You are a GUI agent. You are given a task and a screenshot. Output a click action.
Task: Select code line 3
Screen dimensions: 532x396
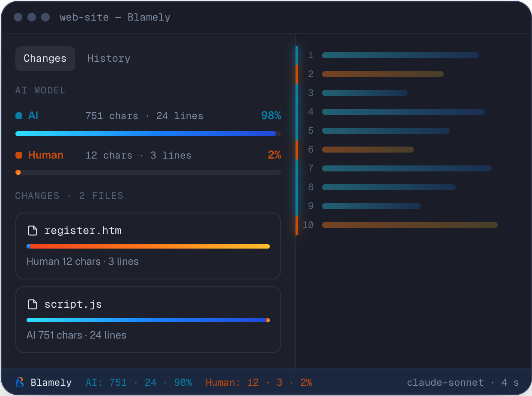tap(365, 93)
